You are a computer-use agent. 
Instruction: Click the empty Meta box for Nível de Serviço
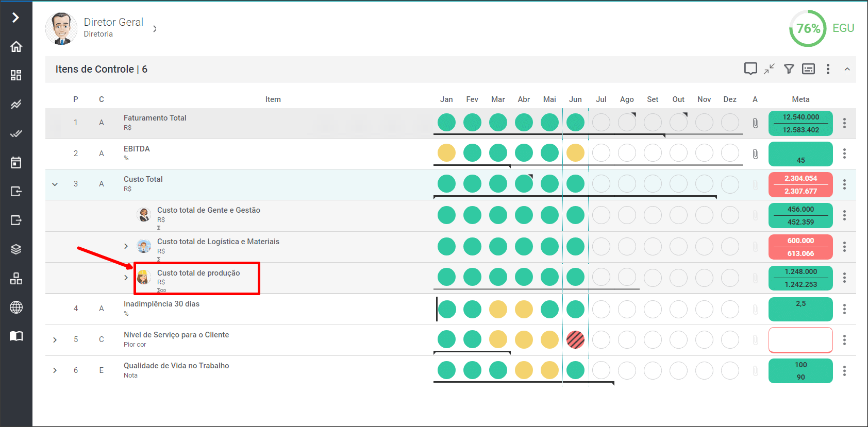coord(800,340)
